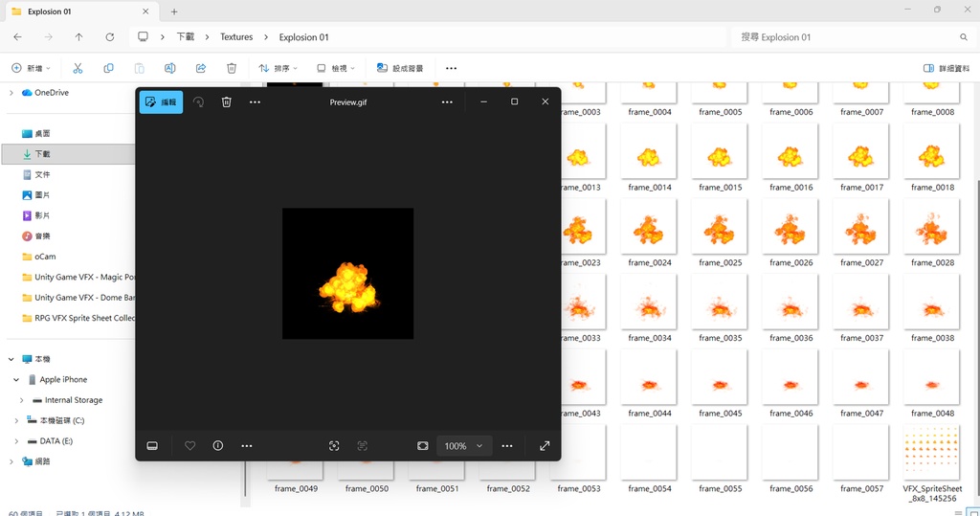Rename the selected file in Explorer toolbar
980x516 pixels.
coord(169,68)
